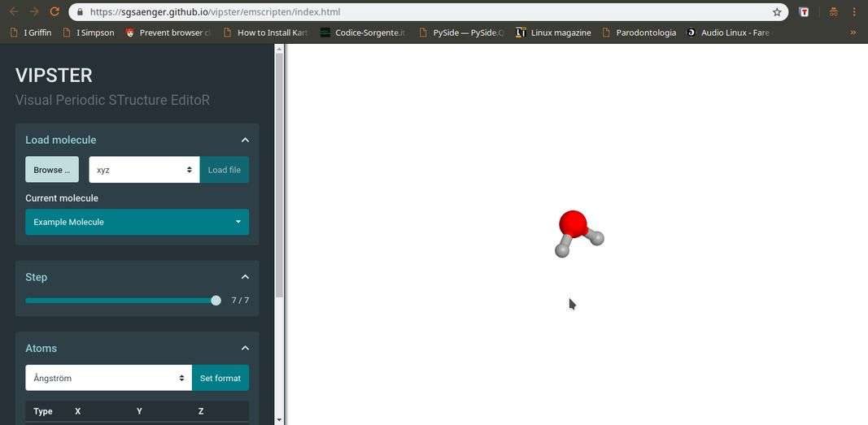868x425 pixels.
Task: Click the Z column header
Action: [201, 411]
